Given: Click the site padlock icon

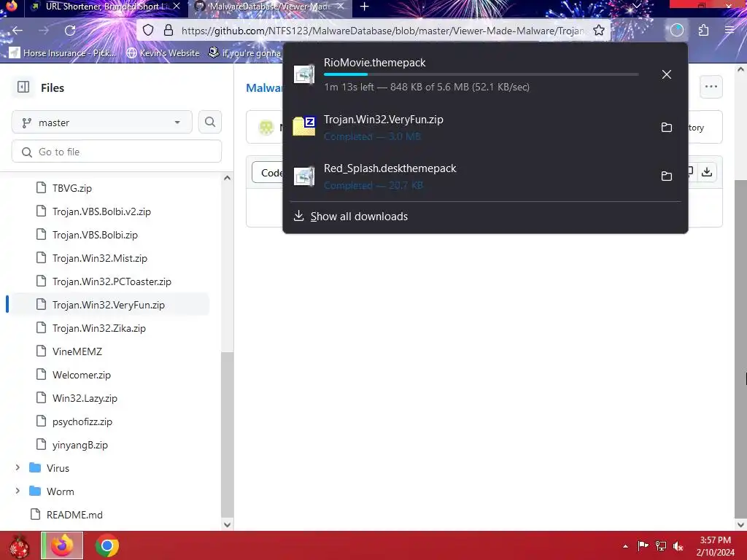Looking at the screenshot, I should click(169, 31).
